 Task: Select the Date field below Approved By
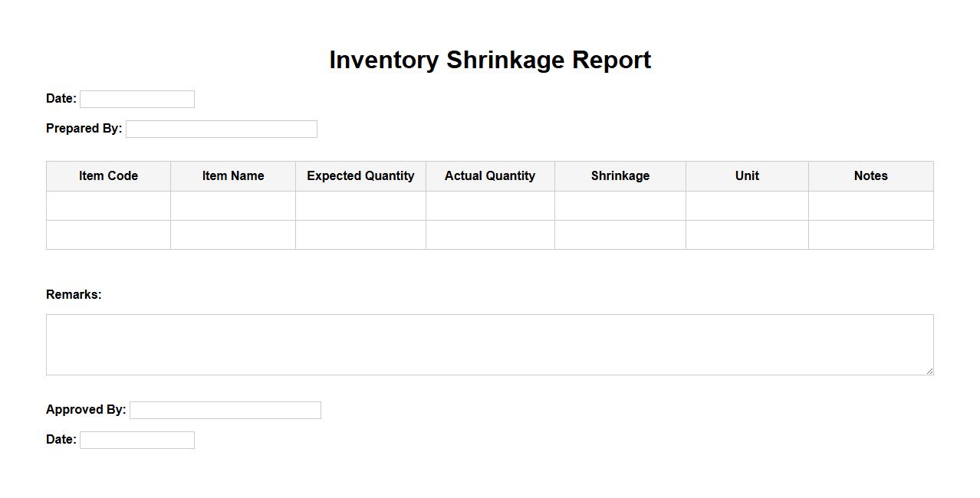137,440
